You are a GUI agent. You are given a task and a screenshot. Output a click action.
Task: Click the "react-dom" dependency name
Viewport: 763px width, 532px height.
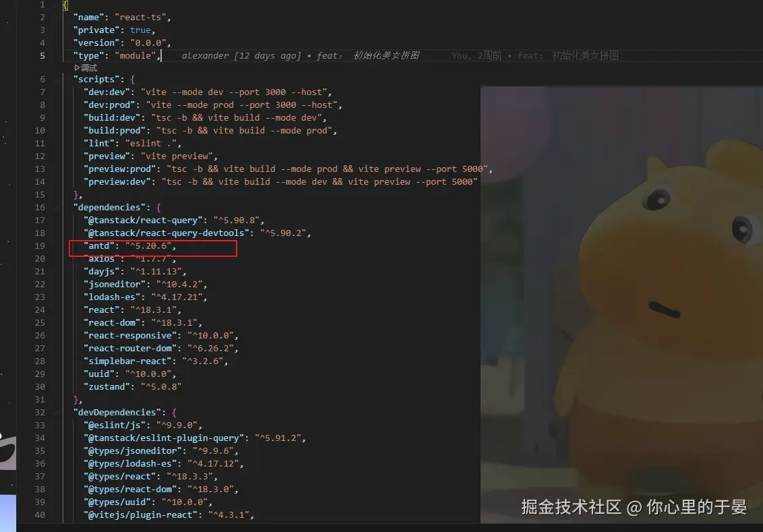[112, 323]
